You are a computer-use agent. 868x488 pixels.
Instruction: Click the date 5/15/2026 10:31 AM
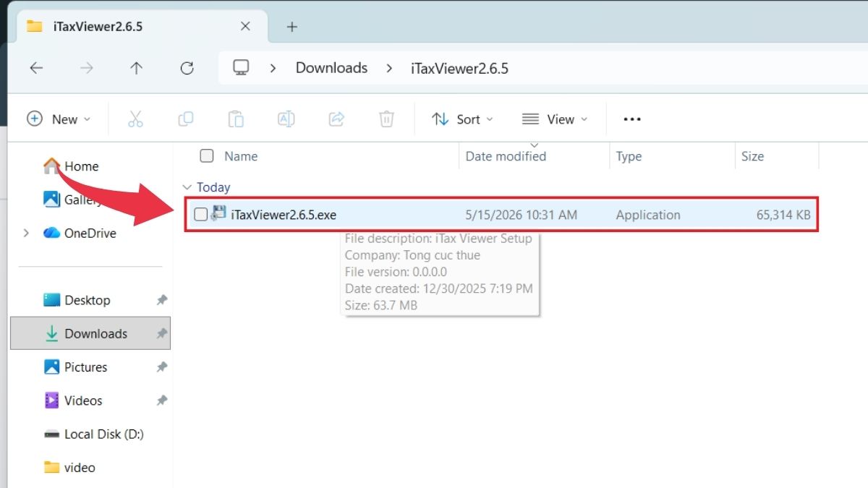click(521, 215)
